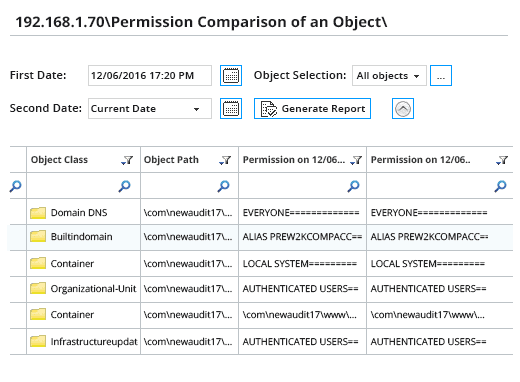The height and width of the screenshot is (382, 520).
Task: Click Object Path cell in Domain DNS row
Action: pyautogui.click(x=189, y=212)
